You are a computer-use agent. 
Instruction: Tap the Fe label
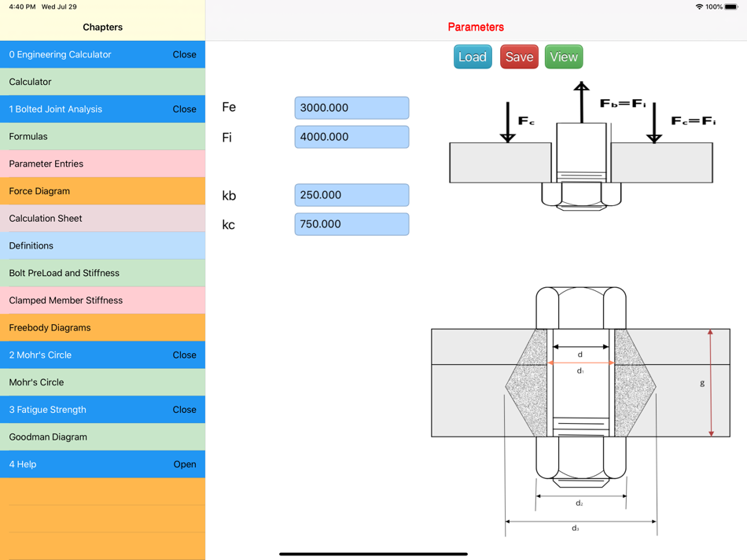[229, 107]
